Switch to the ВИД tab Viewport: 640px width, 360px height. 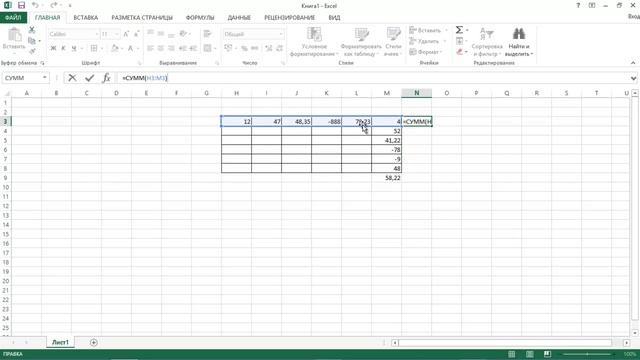coord(334,18)
